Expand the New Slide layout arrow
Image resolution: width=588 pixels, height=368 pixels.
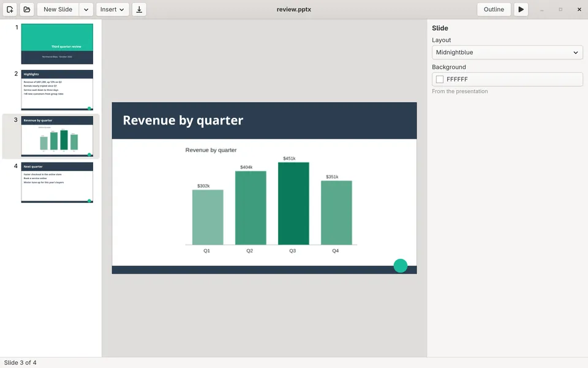86,9
